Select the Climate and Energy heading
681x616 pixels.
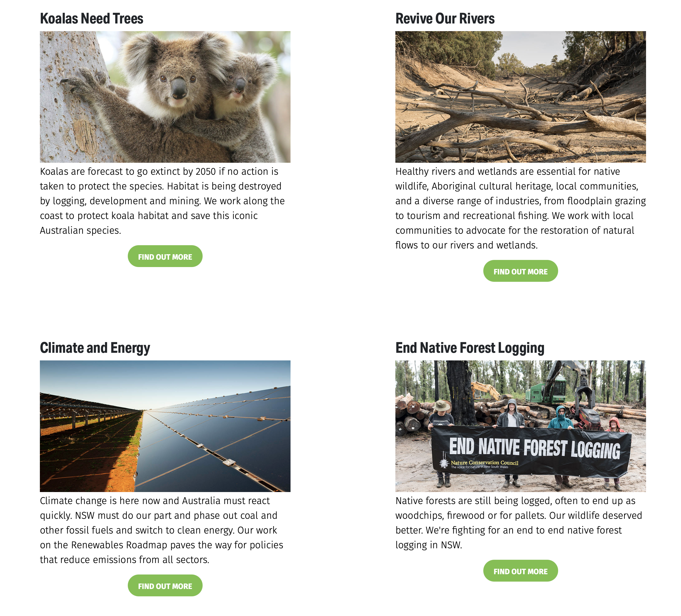(95, 348)
